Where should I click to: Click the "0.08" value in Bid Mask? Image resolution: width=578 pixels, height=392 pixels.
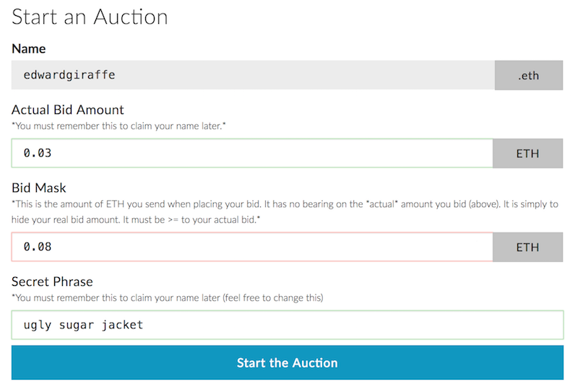tap(38, 247)
